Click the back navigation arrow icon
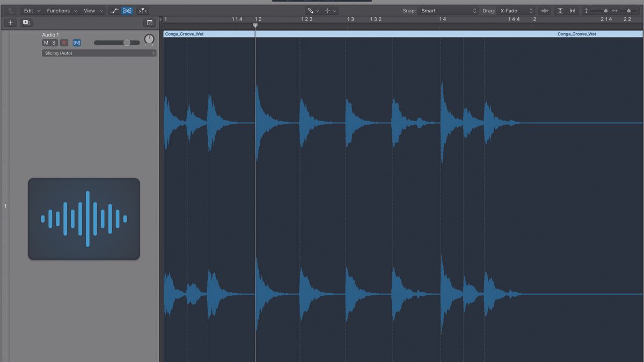 click(10, 10)
